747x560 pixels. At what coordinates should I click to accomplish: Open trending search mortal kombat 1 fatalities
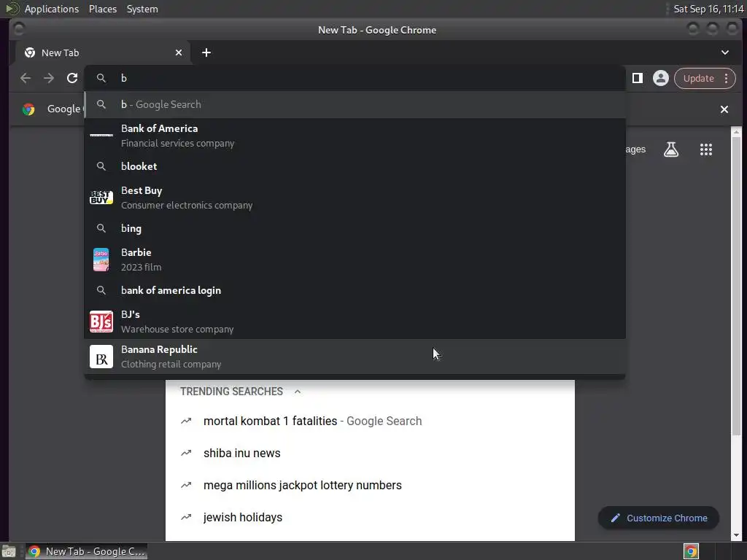[x=370, y=421]
